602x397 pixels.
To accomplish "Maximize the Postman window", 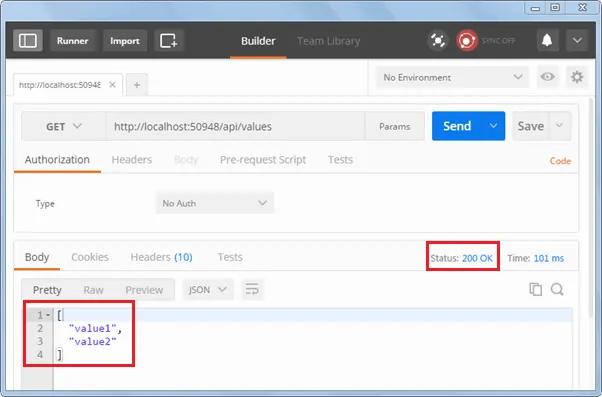I will [x=555, y=7].
